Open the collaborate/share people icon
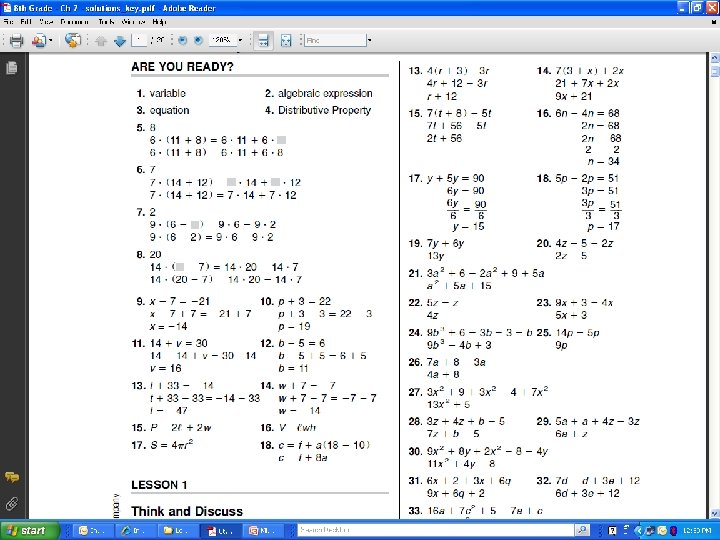 39,41
